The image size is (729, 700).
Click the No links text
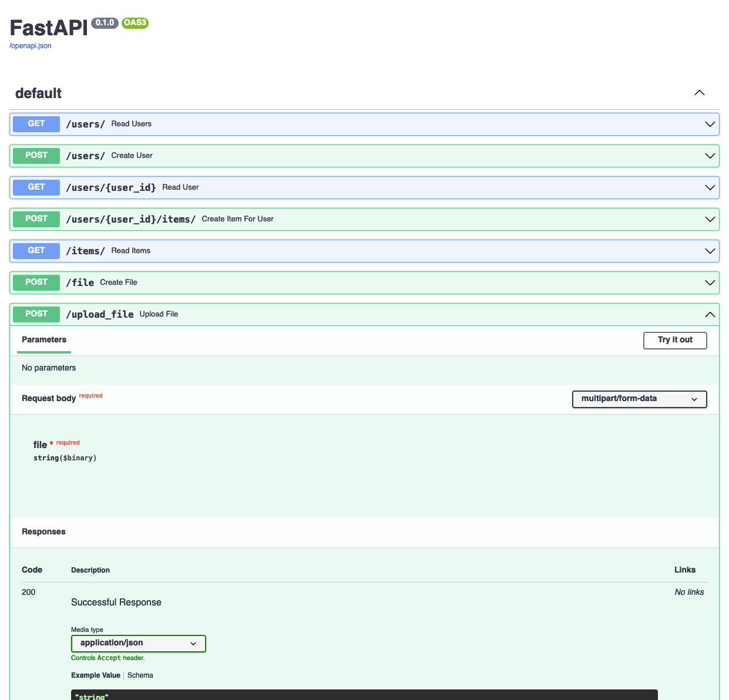(689, 593)
